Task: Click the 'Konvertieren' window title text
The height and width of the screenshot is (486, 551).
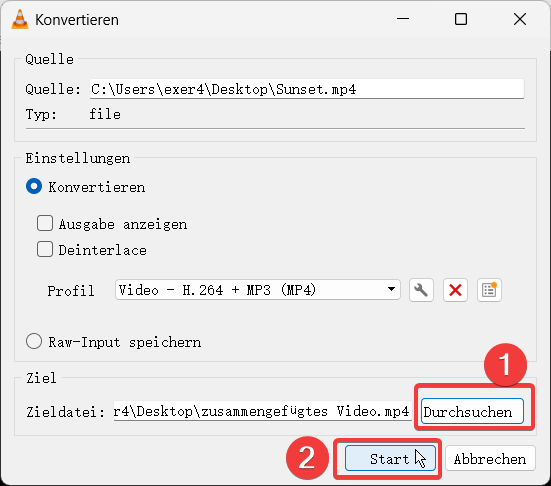Action: (x=77, y=20)
